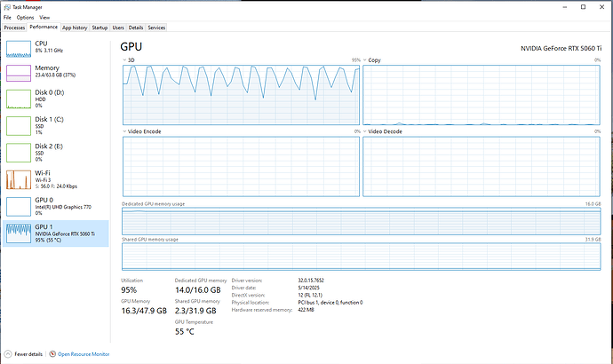Click the Video Decode graph area

(482, 166)
